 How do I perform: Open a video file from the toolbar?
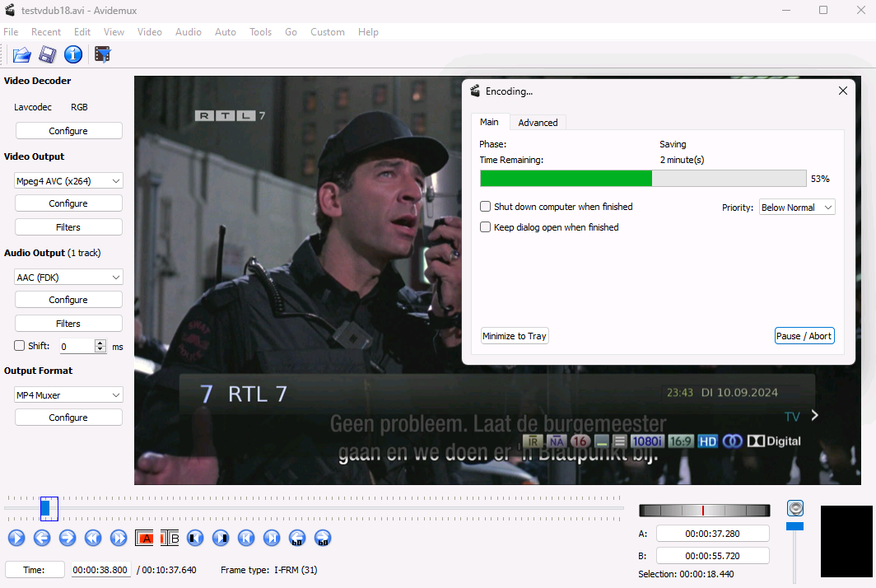click(x=21, y=55)
